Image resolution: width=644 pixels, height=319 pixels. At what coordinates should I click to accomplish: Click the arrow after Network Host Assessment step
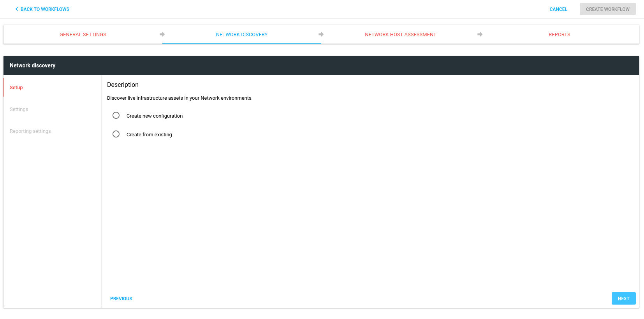pyautogui.click(x=480, y=34)
